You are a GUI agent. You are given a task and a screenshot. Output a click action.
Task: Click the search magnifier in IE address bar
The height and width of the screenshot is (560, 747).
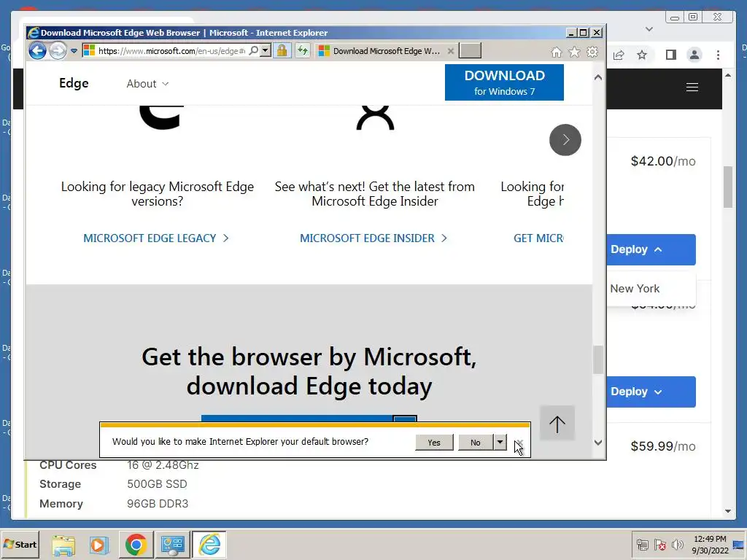[254, 50]
